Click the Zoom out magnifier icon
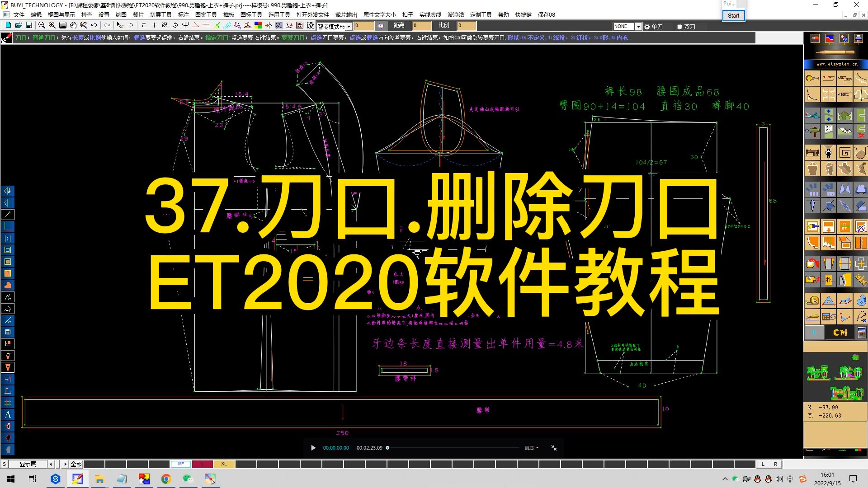868x488 pixels. pyautogui.click(x=42, y=25)
